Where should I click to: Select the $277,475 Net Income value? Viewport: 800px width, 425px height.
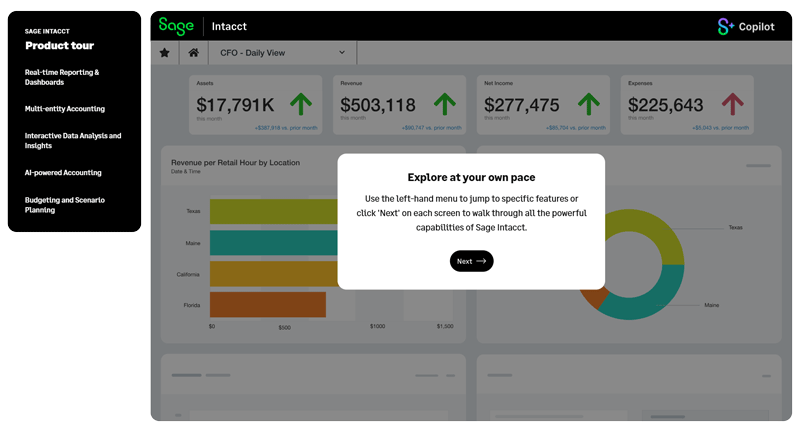(522, 105)
